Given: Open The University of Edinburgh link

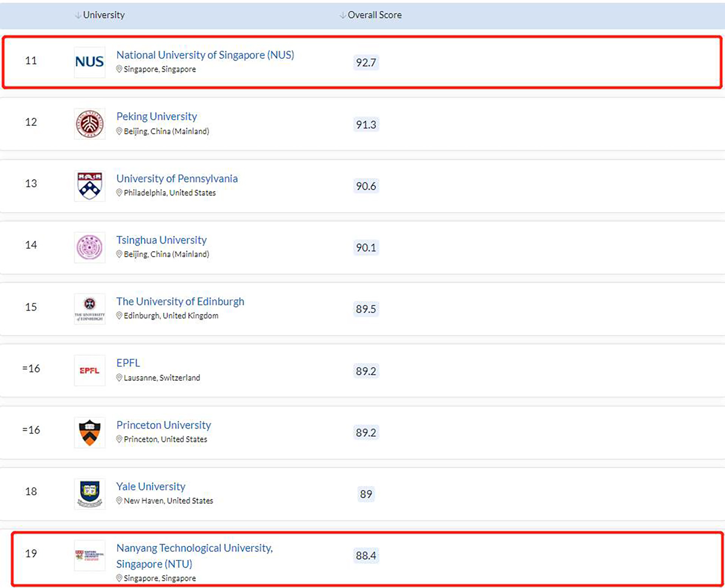Looking at the screenshot, I should point(180,302).
